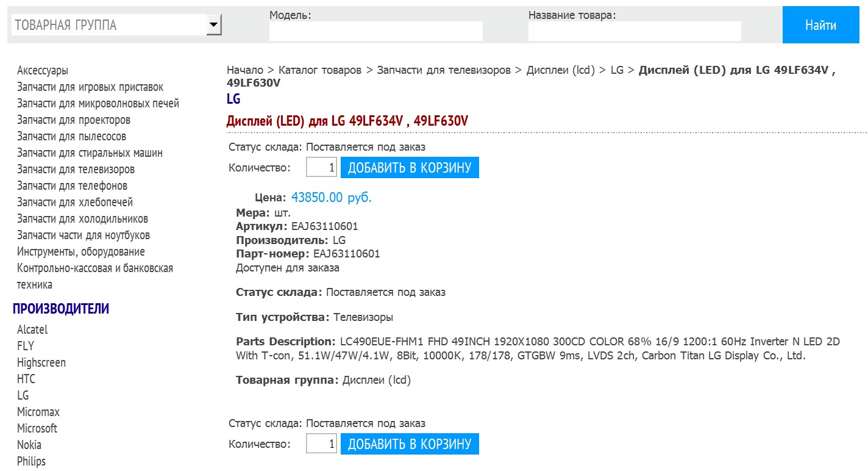Open the ТОВАРНАЯ ГРУППА dropdown arrow
This screenshot has width=868, height=471.
pos(213,25)
